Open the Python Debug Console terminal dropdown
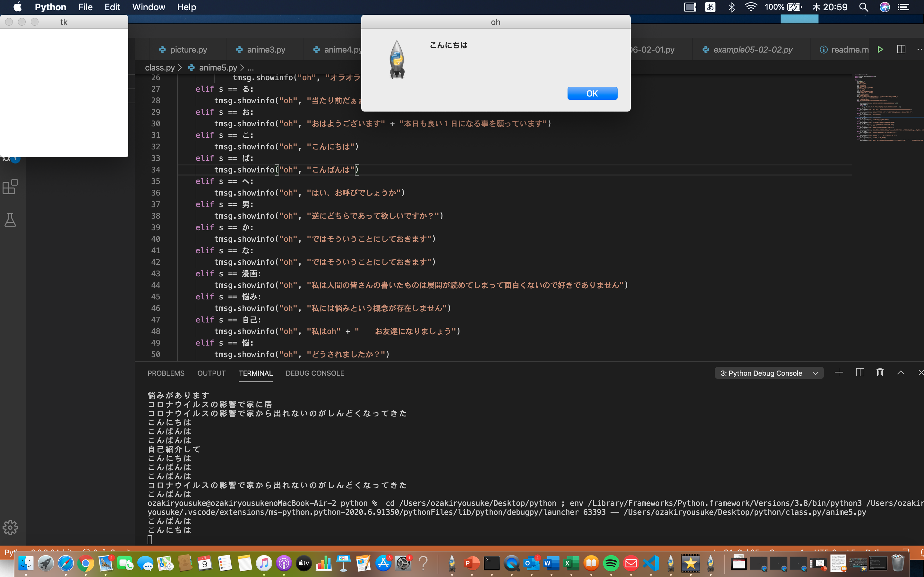924x577 pixels. pyautogui.click(x=769, y=373)
